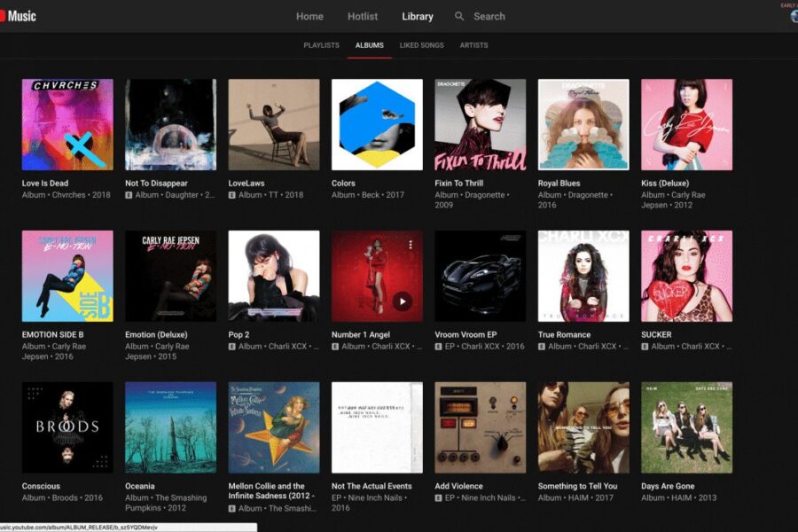Click the True Romance title text
Image resolution: width=798 pixels, height=532 pixels.
click(565, 335)
